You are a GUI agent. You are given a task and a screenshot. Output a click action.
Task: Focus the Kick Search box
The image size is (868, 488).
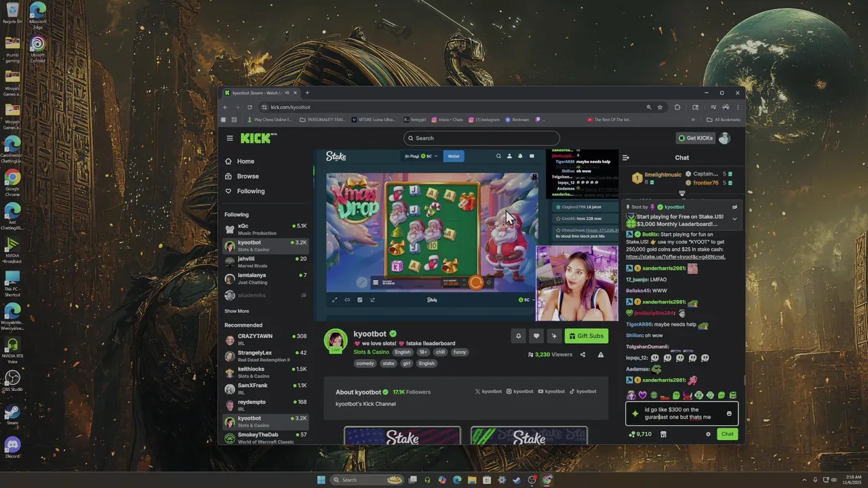[481, 138]
